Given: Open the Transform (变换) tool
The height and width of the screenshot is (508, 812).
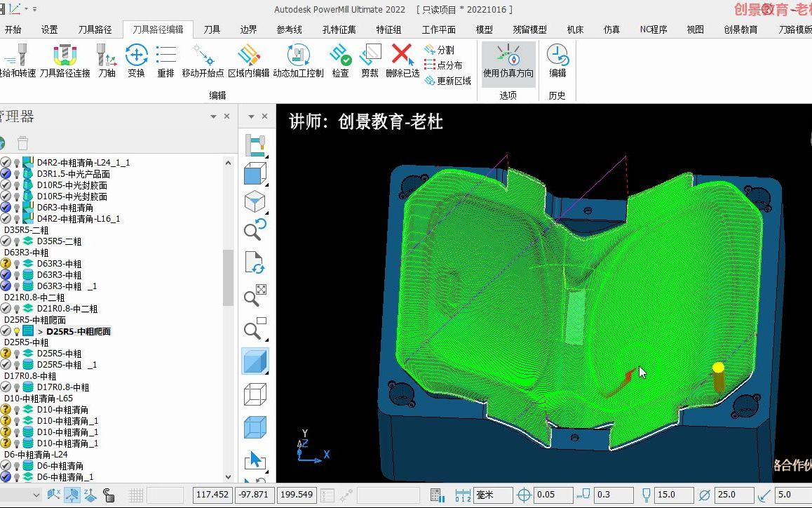Looking at the screenshot, I should [136, 60].
